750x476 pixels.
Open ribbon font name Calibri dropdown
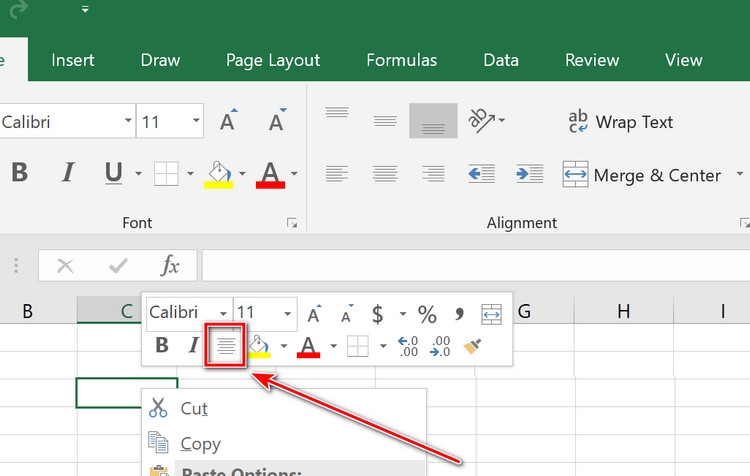128,121
